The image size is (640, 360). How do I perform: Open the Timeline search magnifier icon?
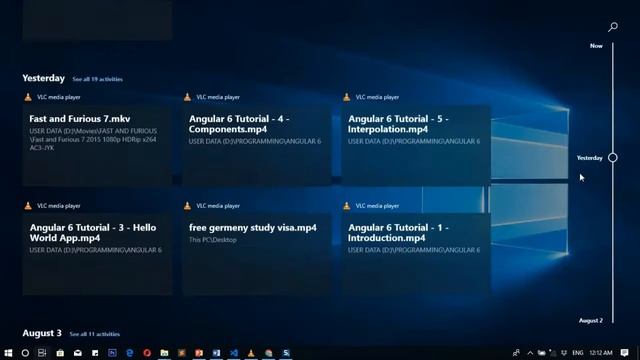[613, 27]
